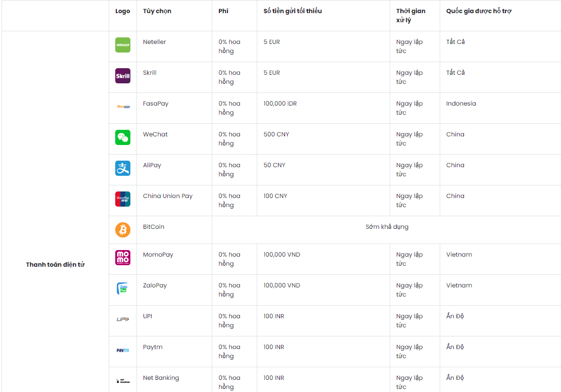The width and height of the screenshot is (561, 392).
Task: Click the ZaloPay logo icon
Action: click(x=123, y=288)
